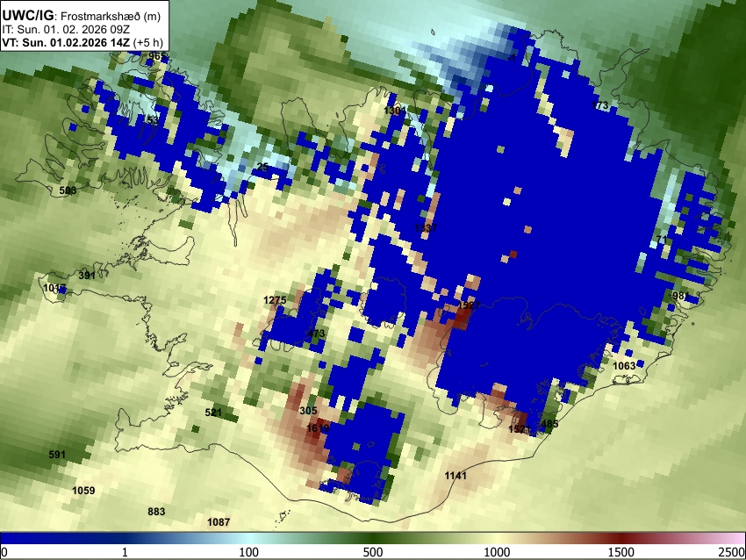Click the map value 473

pos(316,333)
